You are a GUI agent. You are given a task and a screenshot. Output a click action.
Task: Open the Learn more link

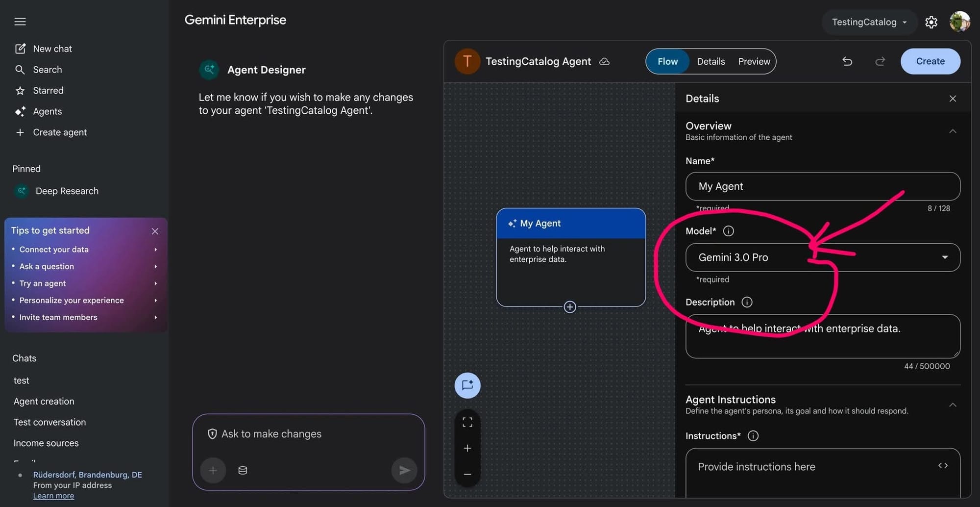click(53, 496)
